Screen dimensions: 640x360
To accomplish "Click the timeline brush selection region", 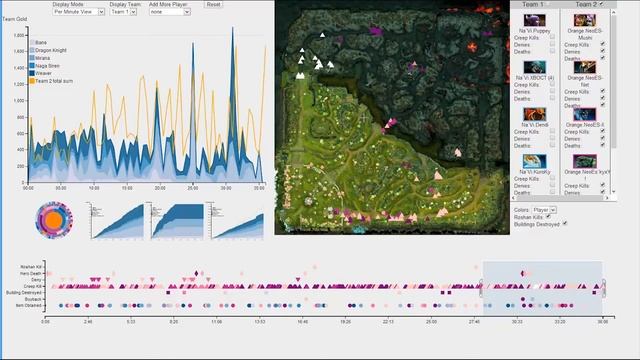I will coord(542,288).
